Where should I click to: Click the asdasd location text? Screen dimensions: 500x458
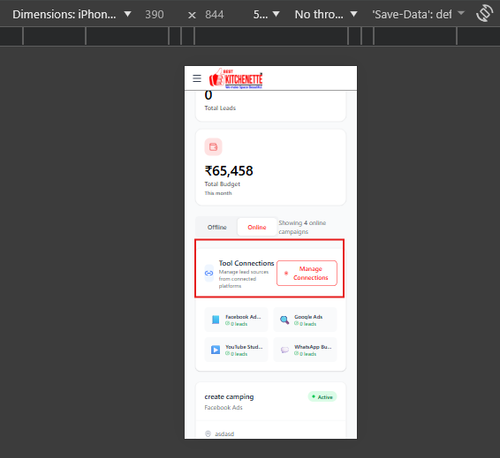pyautogui.click(x=224, y=434)
